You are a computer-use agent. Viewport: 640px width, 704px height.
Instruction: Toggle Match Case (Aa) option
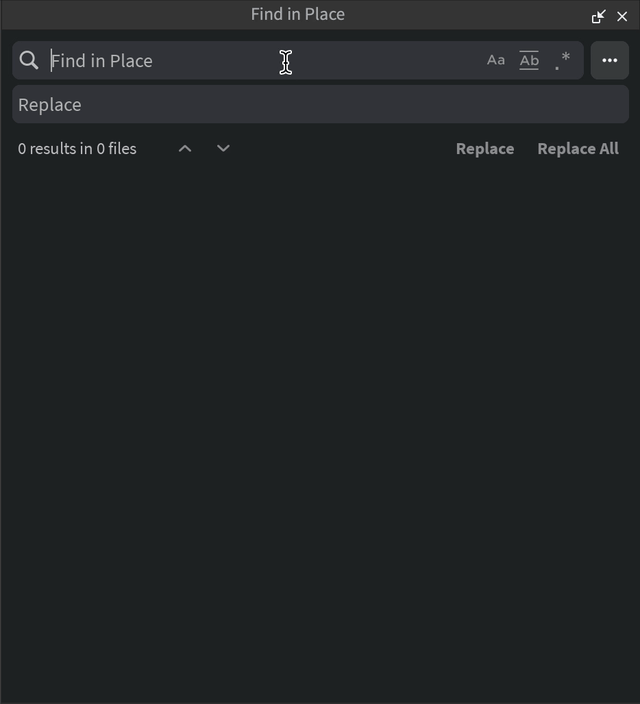[x=496, y=61]
